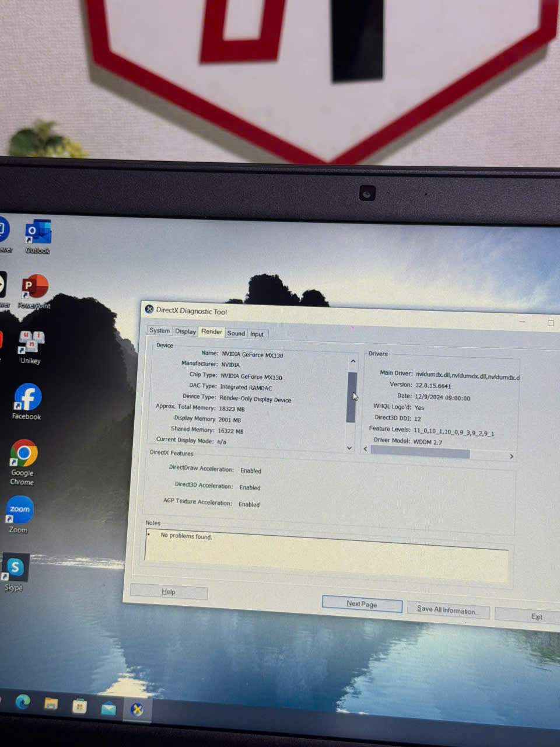Viewport: 560px width, 747px height.
Task: Click Save All Information button
Action: coord(447,610)
